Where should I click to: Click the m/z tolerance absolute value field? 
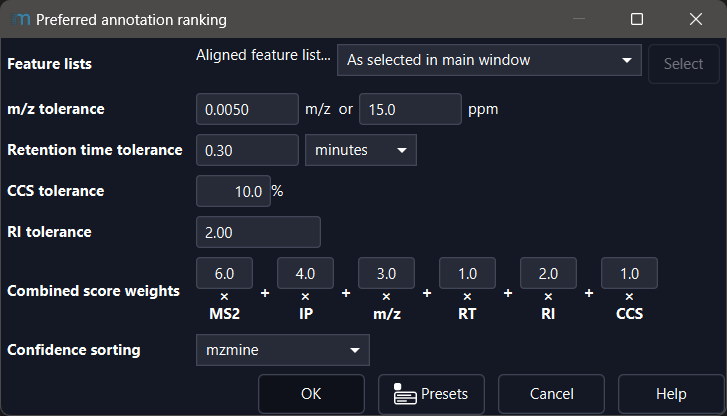click(247, 109)
